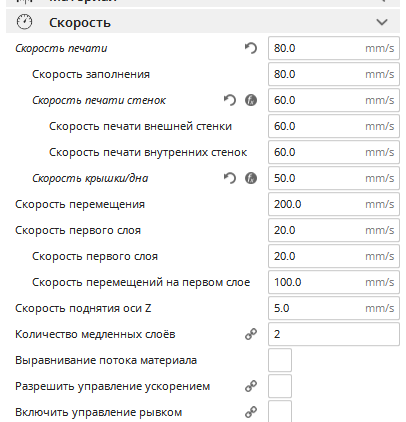
Task: Click the Скорость поднятия оси Z label
Action: [x=83, y=308]
